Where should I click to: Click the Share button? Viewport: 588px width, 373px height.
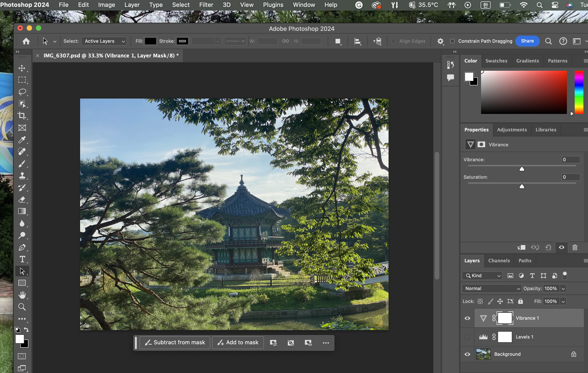pos(527,41)
